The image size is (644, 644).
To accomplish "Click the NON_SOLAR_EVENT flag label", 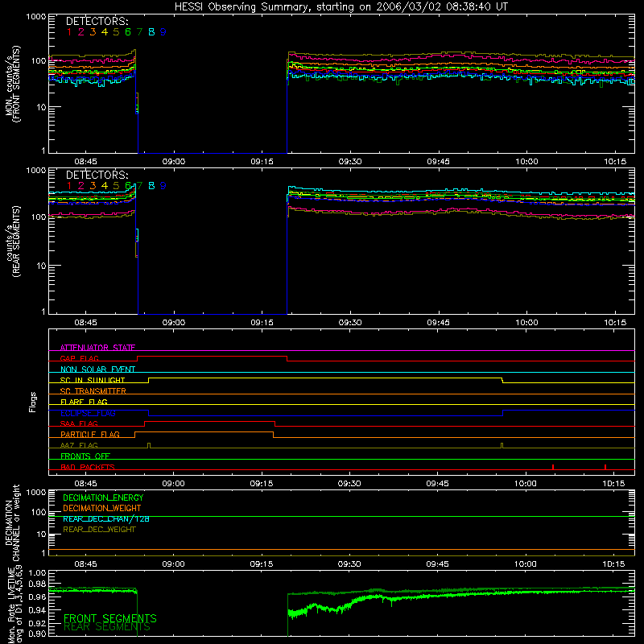I will click(x=97, y=369).
